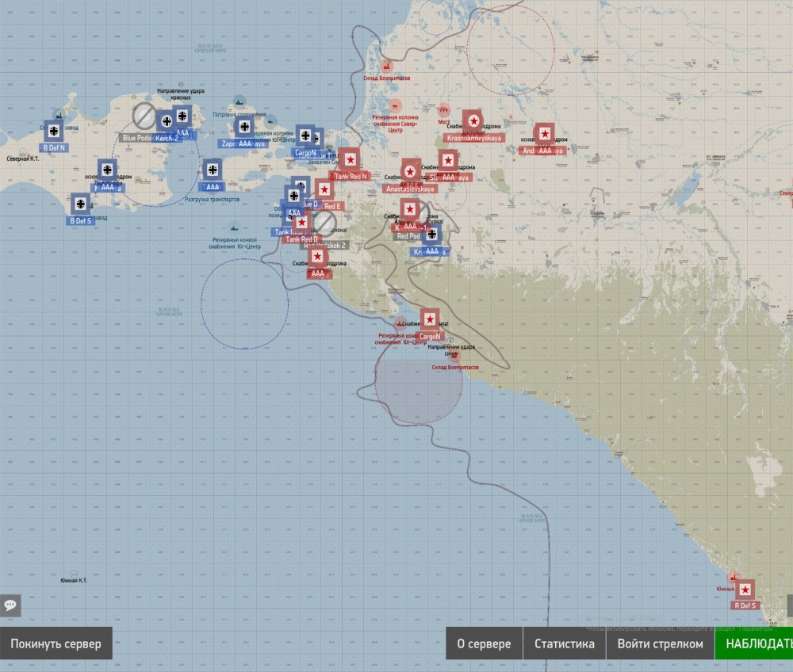Select the Kerch-2 blue airfield icon
This screenshot has width=793, height=672.
click(x=167, y=121)
